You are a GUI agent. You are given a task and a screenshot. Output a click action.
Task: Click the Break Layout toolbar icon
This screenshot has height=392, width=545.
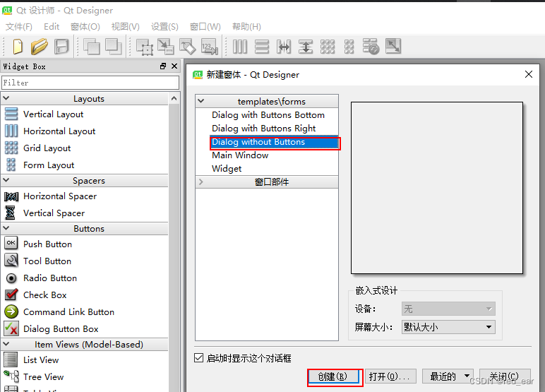(371, 47)
